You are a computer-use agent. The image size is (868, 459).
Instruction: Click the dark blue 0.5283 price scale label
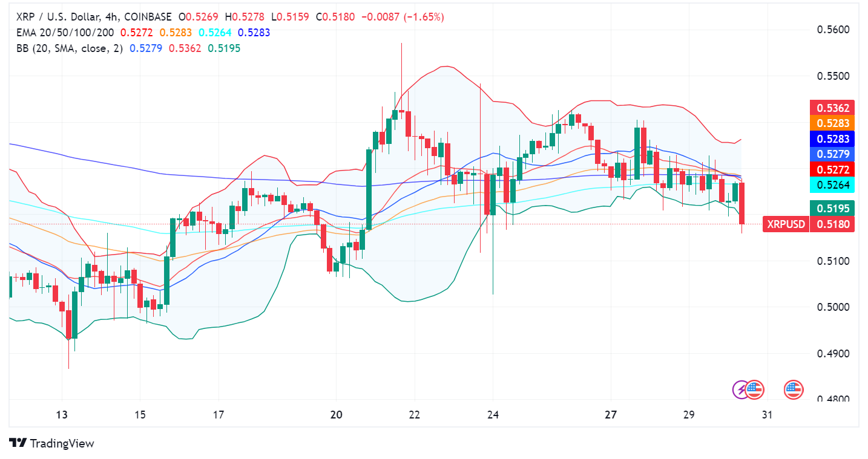(832, 139)
